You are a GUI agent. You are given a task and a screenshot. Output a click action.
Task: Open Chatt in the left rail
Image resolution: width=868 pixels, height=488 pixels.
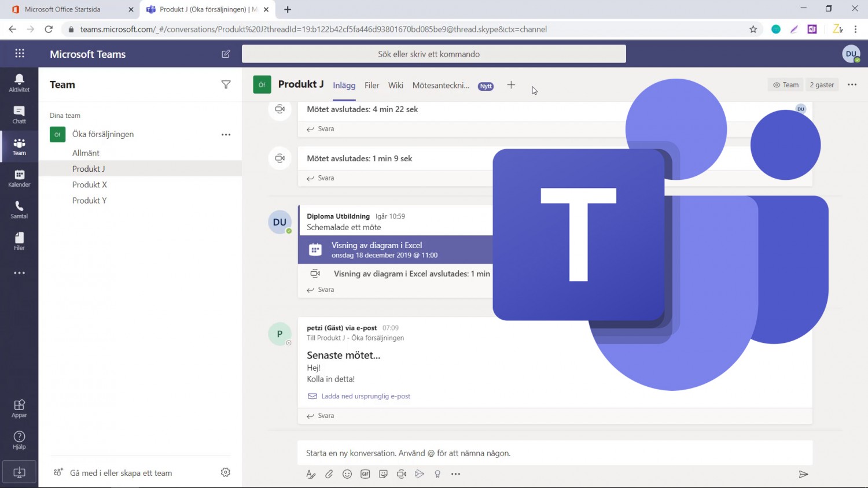tap(19, 114)
